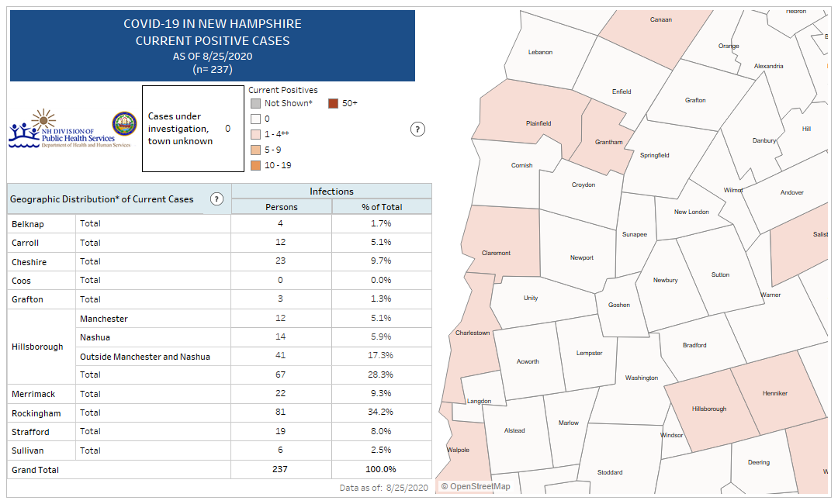Screen dimensions: 838x504
Task: Select the 'Not Shown' gray legend swatch
Action: pos(255,103)
